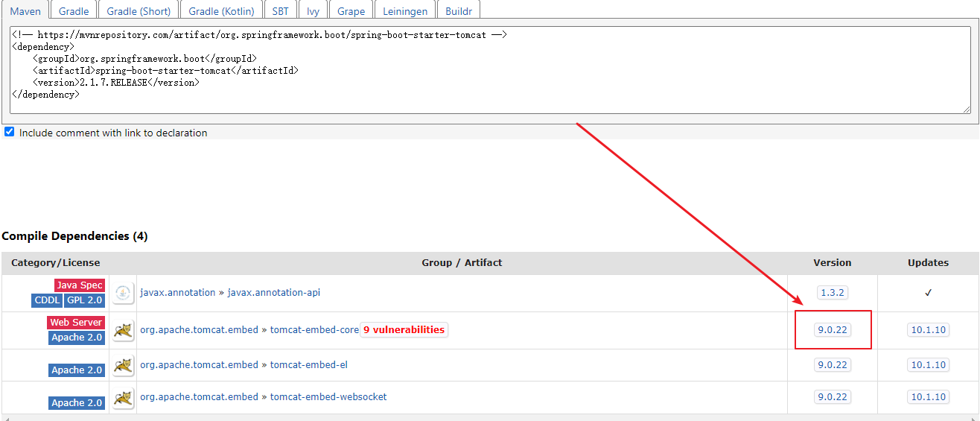Image resolution: width=980 pixels, height=421 pixels.
Task: Click the textarea resize grip corner
Action: tap(967, 109)
